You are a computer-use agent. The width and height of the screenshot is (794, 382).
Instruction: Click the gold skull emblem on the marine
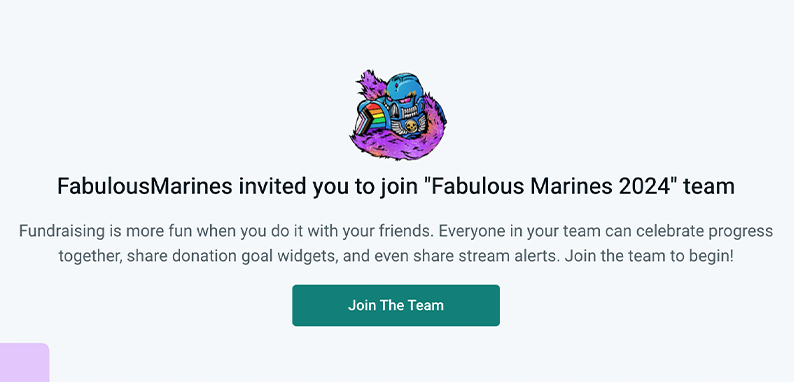tap(412, 126)
